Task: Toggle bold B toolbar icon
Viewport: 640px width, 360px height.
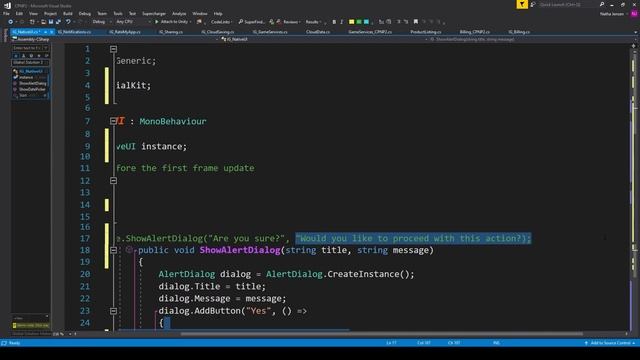Action: (334, 22)
